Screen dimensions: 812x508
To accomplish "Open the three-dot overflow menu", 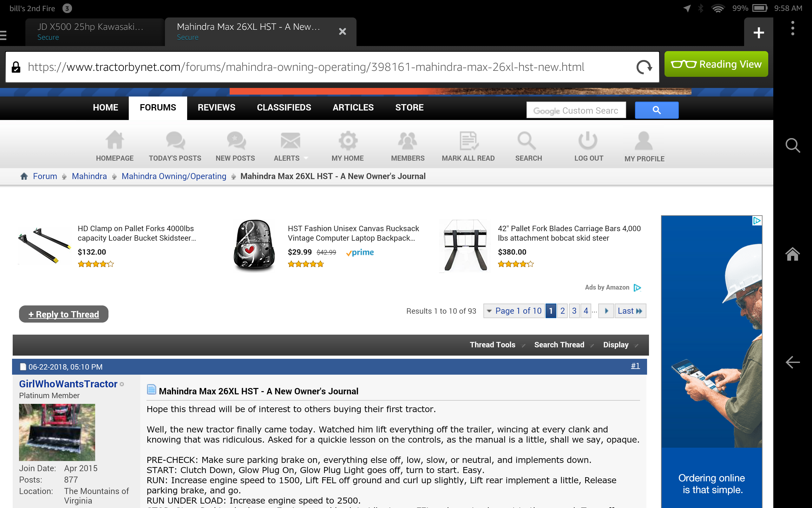I will pos(793,28).
